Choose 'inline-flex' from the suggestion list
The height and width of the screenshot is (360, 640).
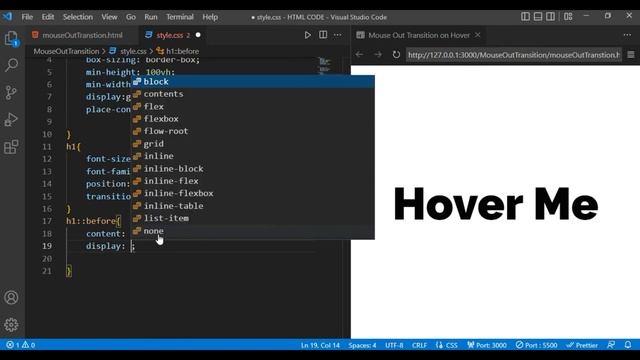(253, 181)
